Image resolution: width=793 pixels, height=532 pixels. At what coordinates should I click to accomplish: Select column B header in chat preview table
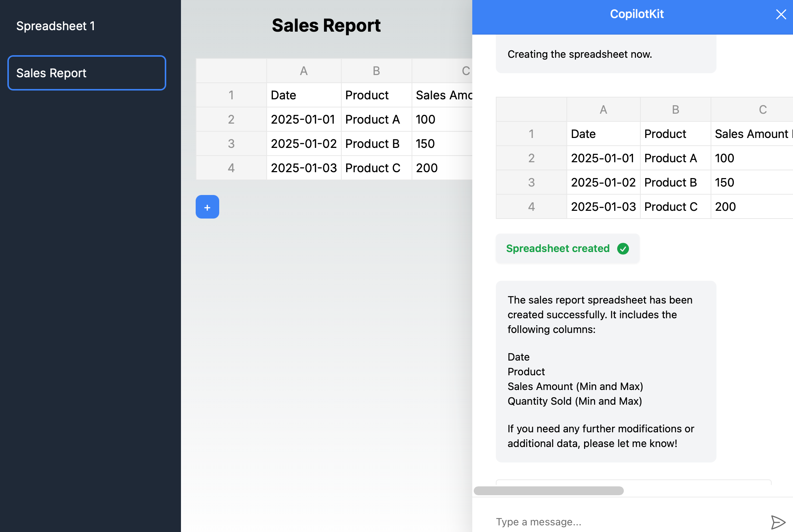pos(676,110)
